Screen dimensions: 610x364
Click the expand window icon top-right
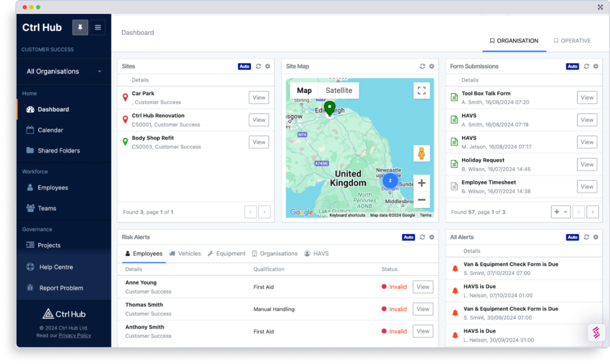pos(600,7)
